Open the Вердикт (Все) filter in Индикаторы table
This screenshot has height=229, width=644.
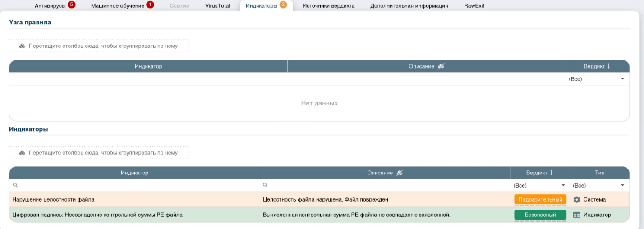[x=563, y=185]
